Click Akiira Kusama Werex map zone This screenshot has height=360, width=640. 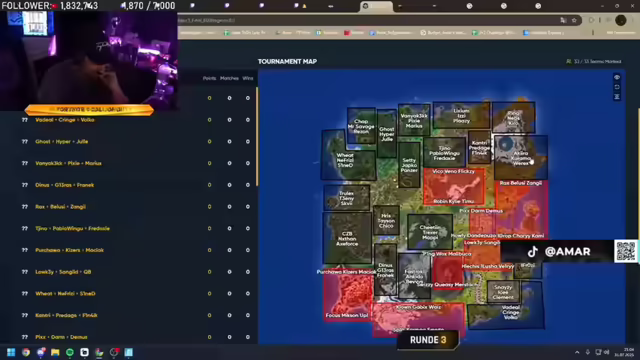(x=520, y=158)
